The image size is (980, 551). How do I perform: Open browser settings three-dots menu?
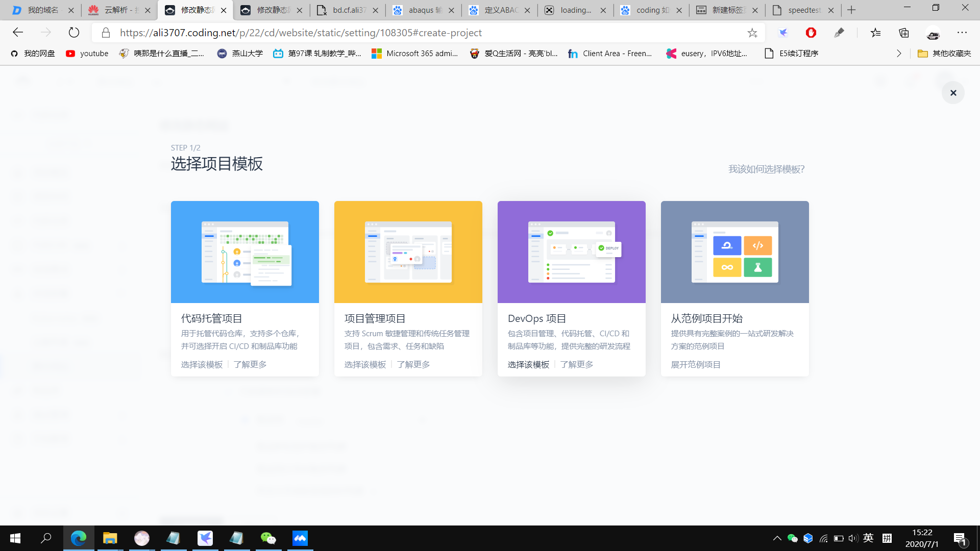point(962,33)
